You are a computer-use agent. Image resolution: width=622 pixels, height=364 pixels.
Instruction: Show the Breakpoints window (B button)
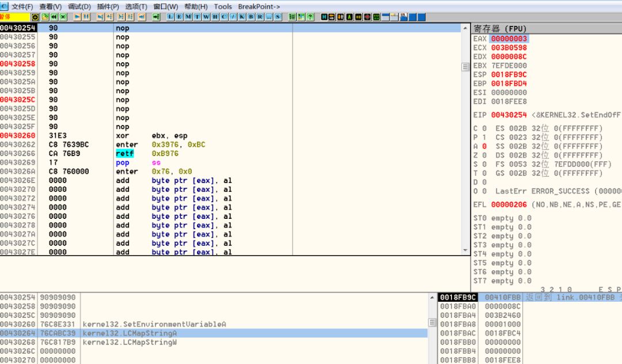[x=251, y=17]
